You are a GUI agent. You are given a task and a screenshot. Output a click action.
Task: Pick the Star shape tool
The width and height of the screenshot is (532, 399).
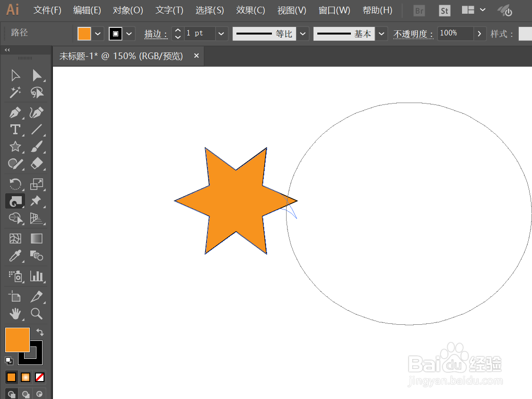tap(15, 147)
